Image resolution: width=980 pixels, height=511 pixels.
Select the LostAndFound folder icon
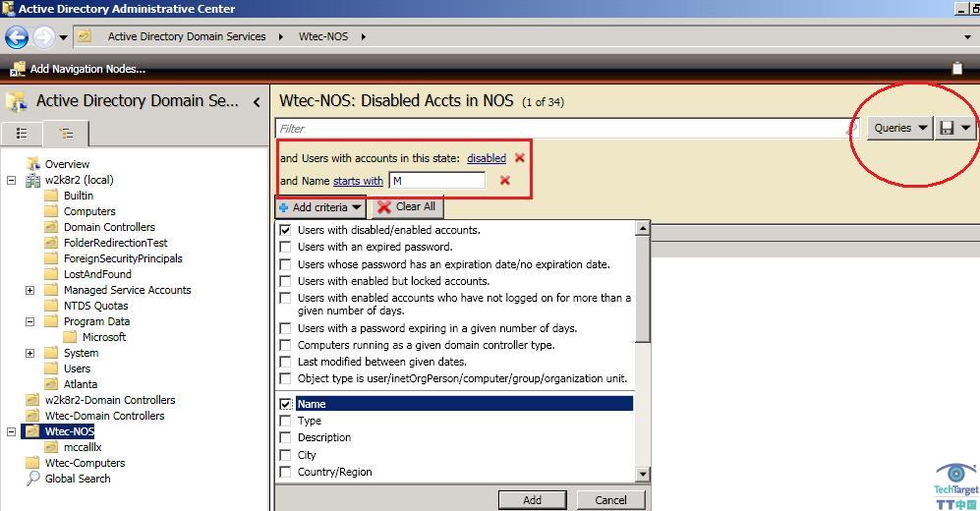point(51,274)
